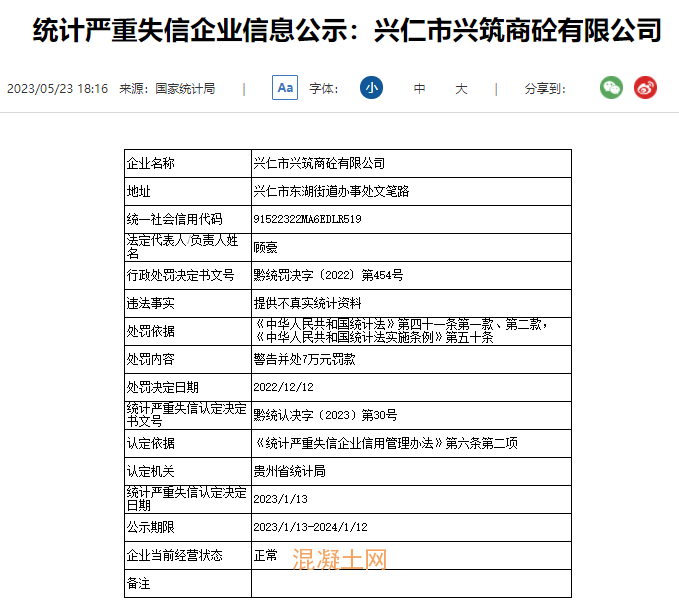Image resolution: width=679 pixels, height=602 pixels.
Task: Click the 分享到 share label
Action: (545, 89)
